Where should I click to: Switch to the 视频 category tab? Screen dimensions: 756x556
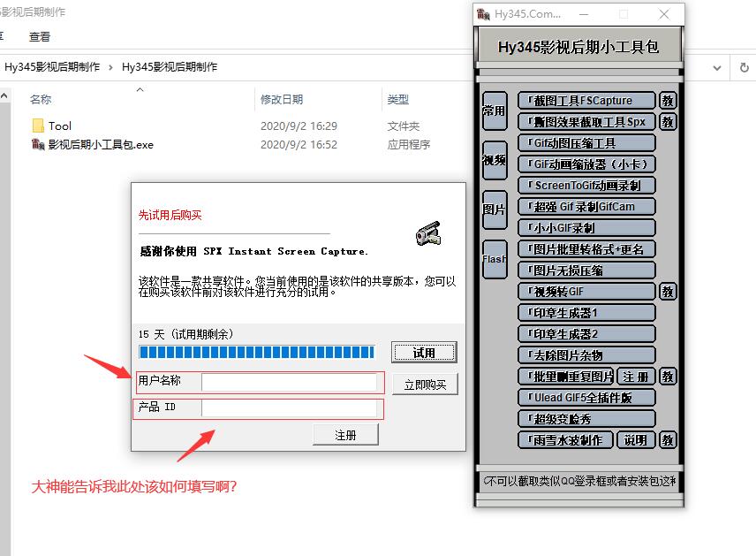(495, 160)
